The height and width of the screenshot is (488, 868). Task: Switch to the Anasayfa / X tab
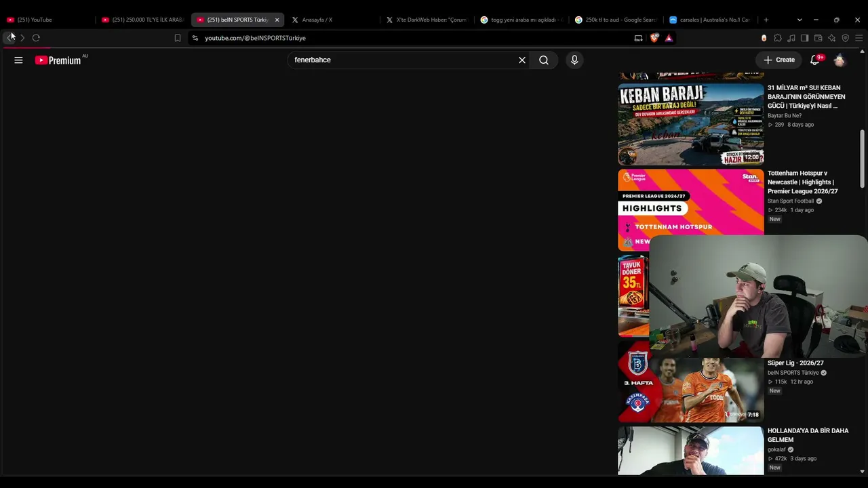coord(332,20)
